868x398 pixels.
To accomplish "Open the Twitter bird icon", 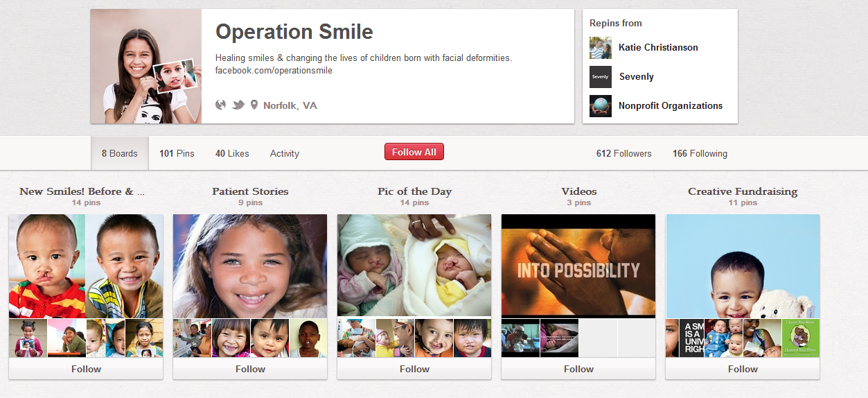I will 238,105.
